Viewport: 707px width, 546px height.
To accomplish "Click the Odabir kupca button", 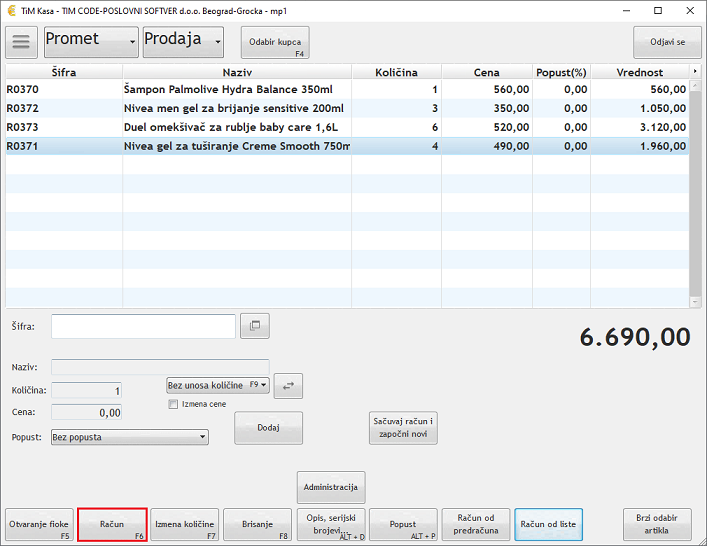I will point(275,42).
